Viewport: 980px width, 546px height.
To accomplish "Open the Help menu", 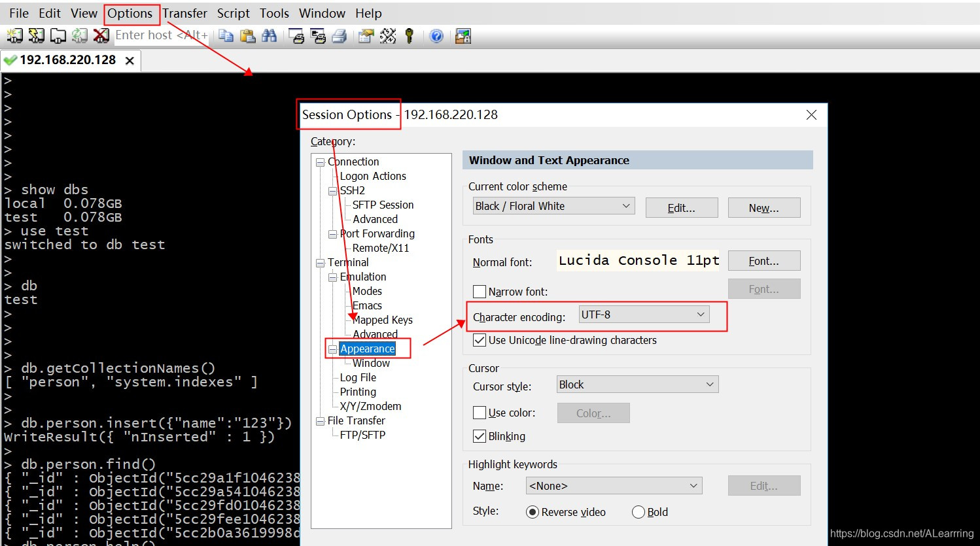I will (x=368, y=13).
